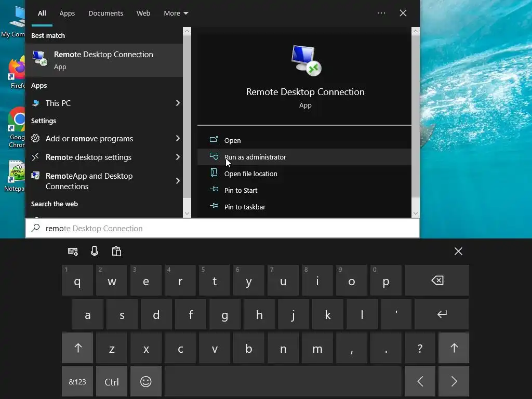The image size is (532, 399).
Task: Open the Remote Desktop Connection best match result
Action: (x=104, y=60)
